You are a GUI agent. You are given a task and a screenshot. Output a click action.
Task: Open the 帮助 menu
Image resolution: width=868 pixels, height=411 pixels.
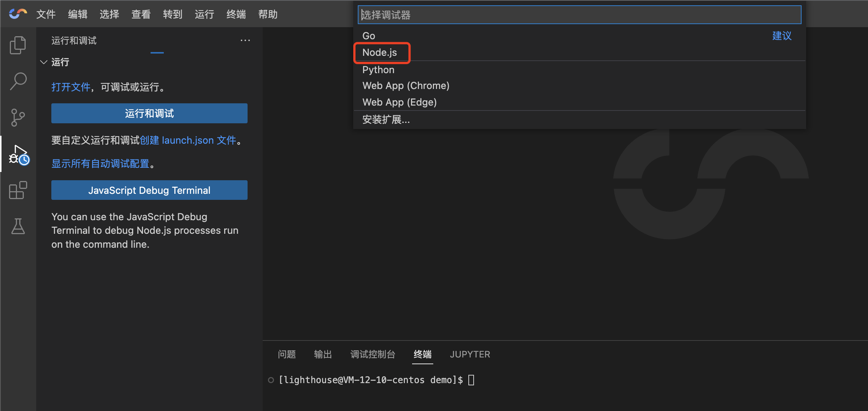(x=268, y=14)
